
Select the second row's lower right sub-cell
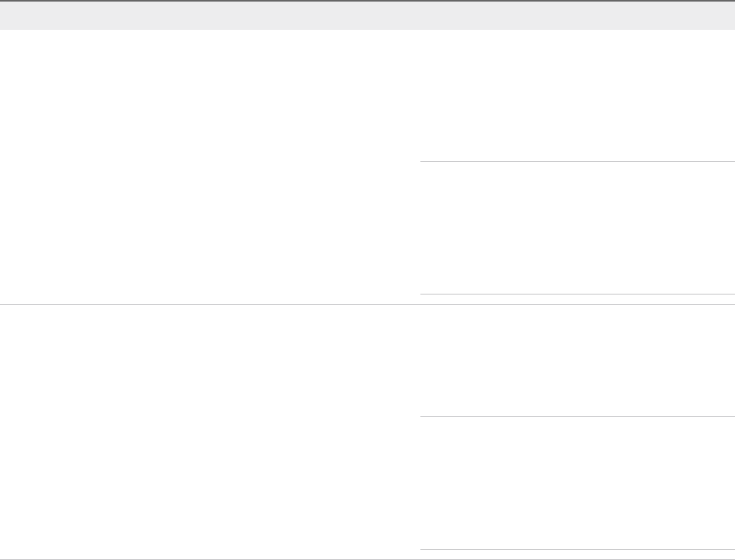(577, 482)
